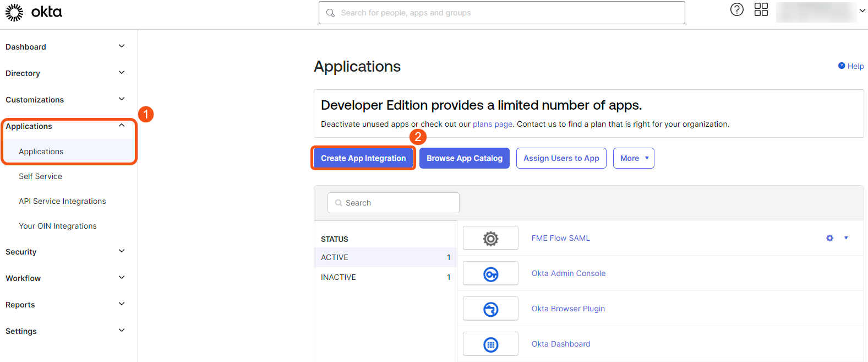Open the More dropdown button

634,158
